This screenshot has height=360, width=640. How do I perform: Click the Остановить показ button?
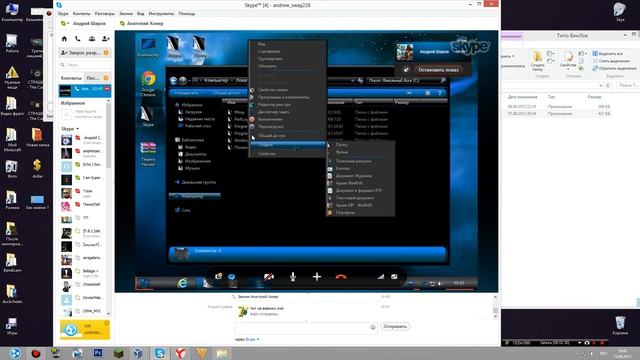[x=438, y=70]
